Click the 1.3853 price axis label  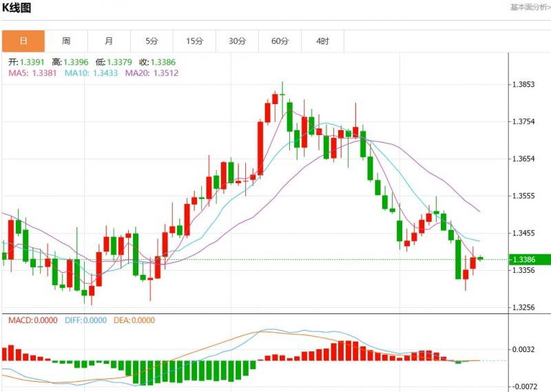[x=523, y=85]
